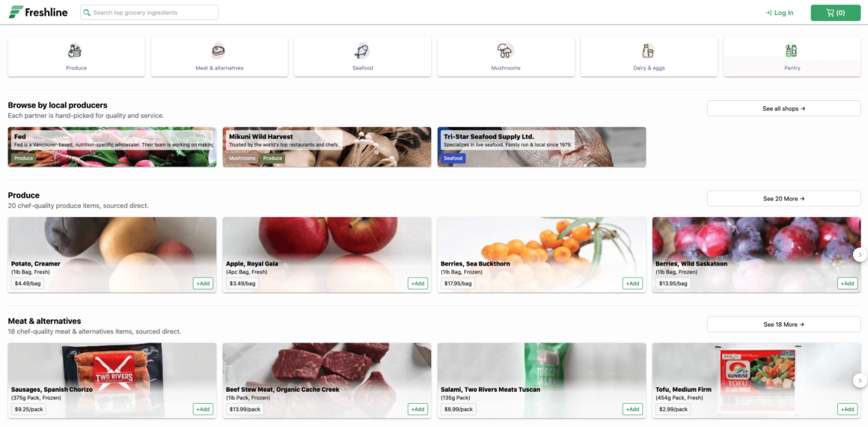Click the Log In link
Viewport: 868px width, 427px height.
coord(779,13)
